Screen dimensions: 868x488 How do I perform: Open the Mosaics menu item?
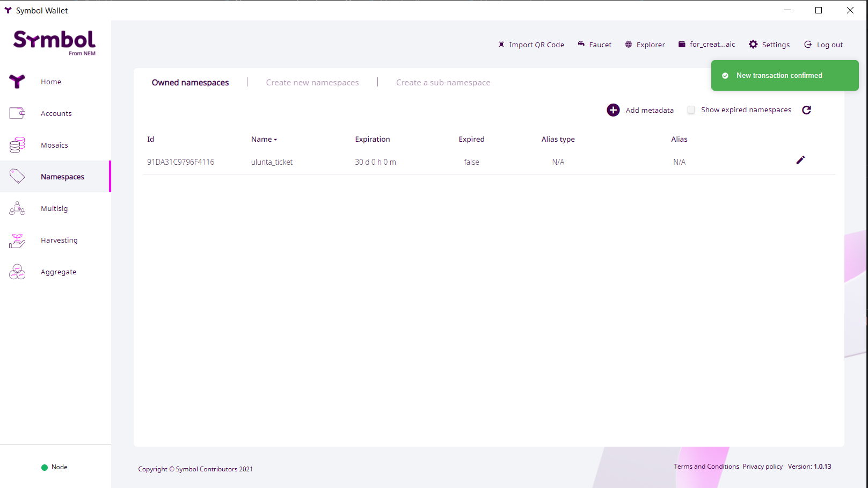point(54,145)
